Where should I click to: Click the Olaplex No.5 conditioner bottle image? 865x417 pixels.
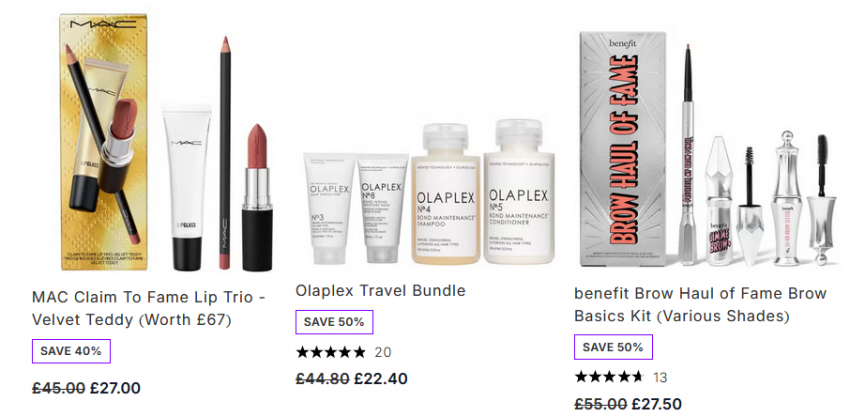pos(519,191)
